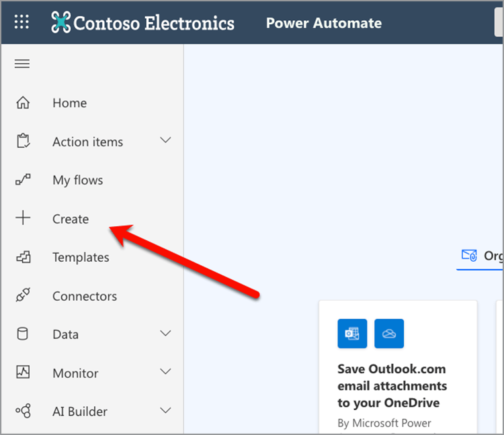Image resolution: width=504 pixels, height=435 pixels.
Task: Expand the Action items chevron
Action: point(165,141)
